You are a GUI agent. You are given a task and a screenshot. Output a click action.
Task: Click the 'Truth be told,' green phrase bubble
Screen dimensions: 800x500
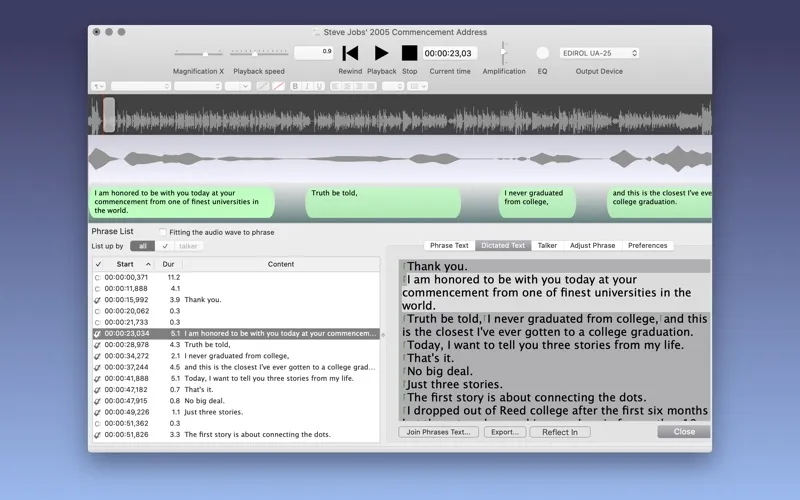[x=383, y=202]
